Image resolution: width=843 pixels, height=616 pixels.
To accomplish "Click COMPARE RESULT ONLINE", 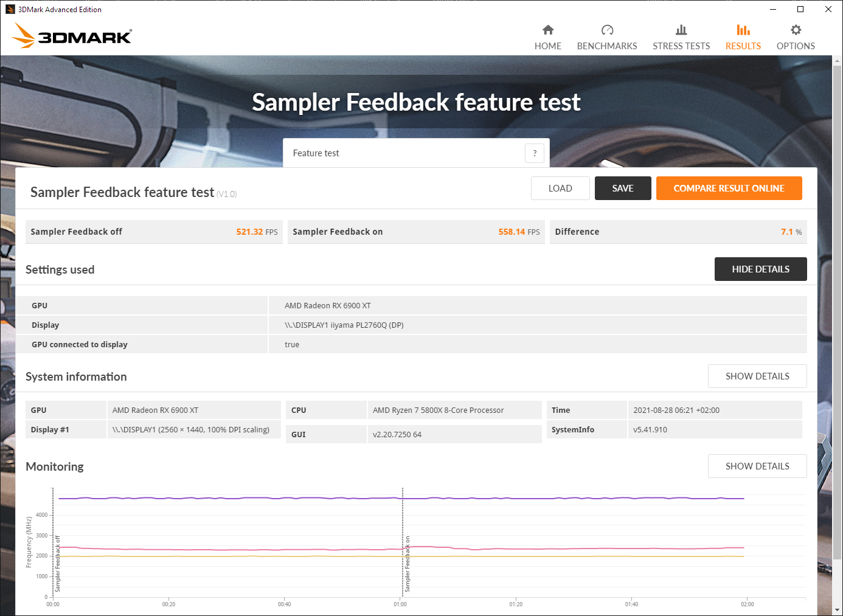I will (729, 189).
